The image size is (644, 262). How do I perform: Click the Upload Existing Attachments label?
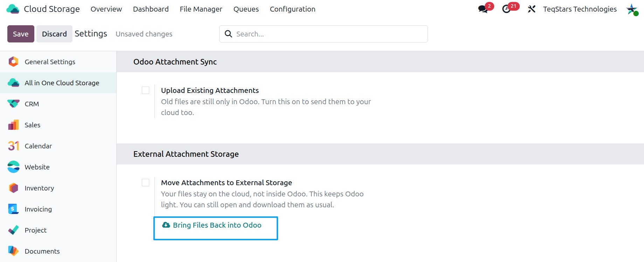point(210,90)
